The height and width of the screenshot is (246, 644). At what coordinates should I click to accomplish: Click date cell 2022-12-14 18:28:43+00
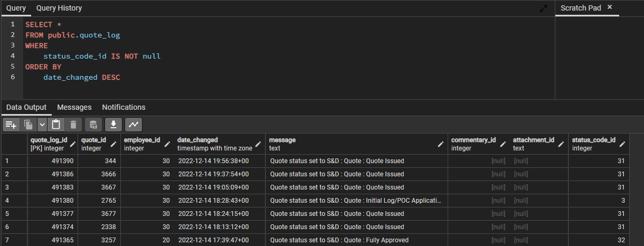[x=219, y=201]
